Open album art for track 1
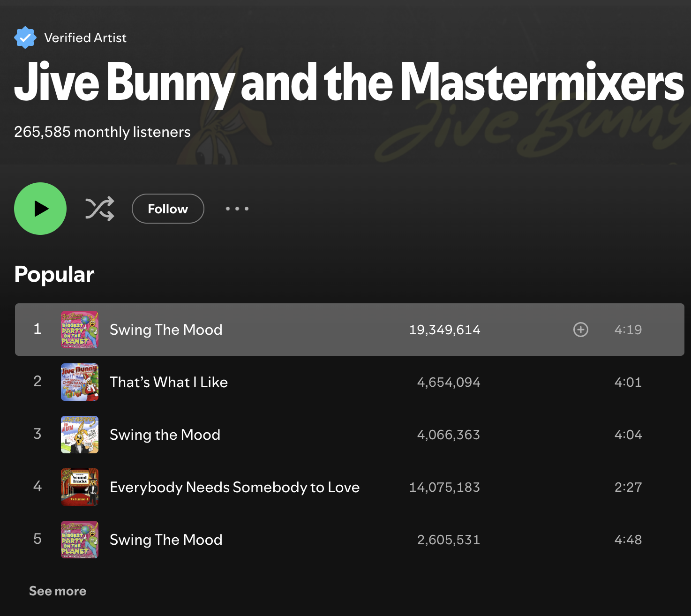The height and width of the screenshot is (616, 691). tap(80, 330)
